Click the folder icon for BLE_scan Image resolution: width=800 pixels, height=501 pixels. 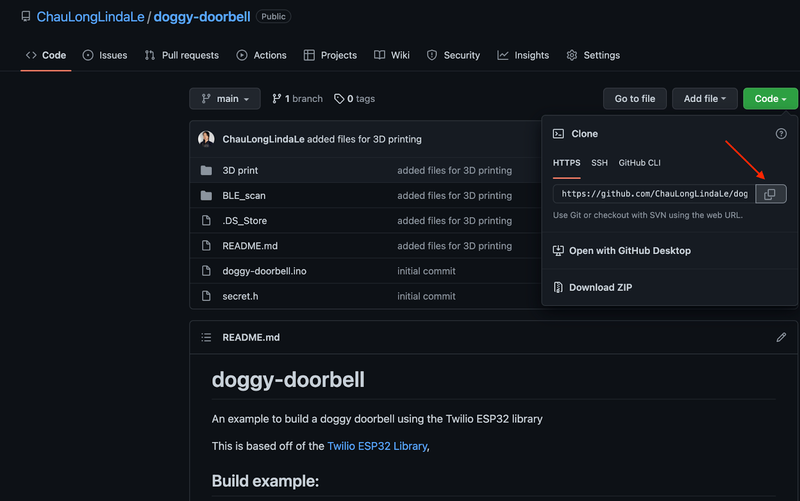206,195
